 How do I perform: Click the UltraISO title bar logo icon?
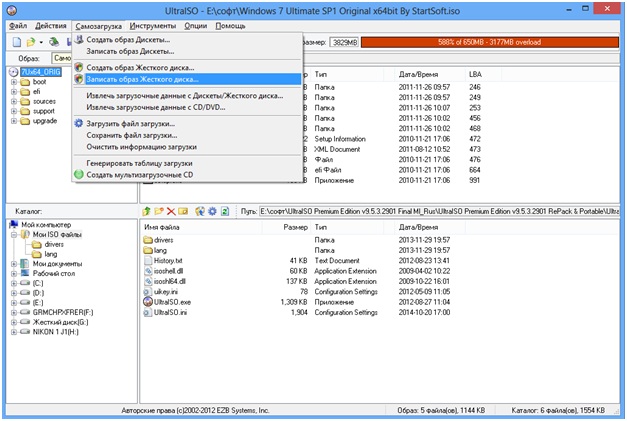pyautogui.click(x=12, y=10)
